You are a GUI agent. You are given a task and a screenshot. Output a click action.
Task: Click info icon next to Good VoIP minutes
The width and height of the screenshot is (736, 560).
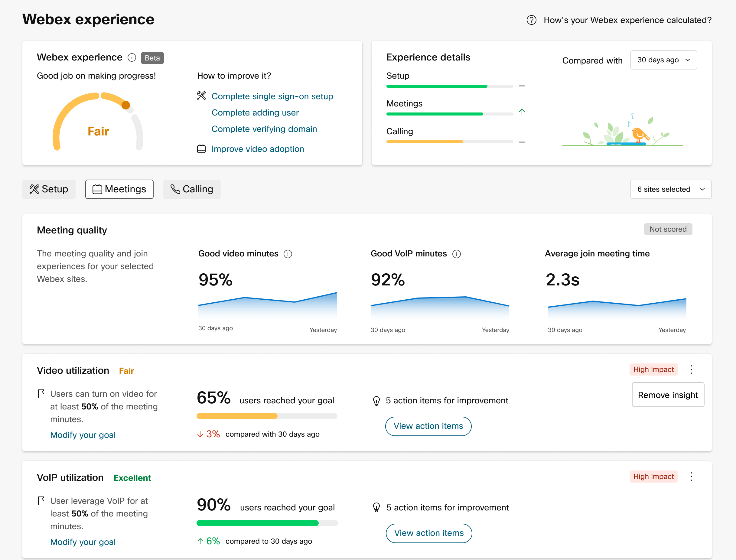pyautogui.click(x=456, y=254)
